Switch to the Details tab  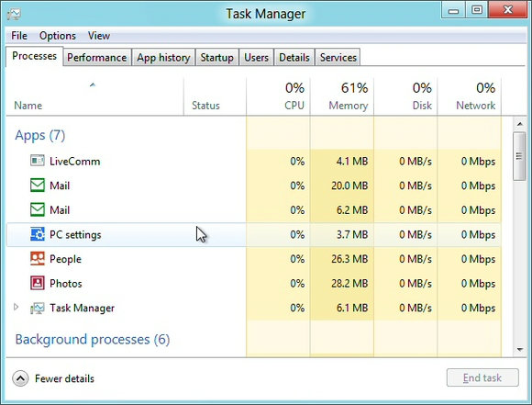coord(294,58)
